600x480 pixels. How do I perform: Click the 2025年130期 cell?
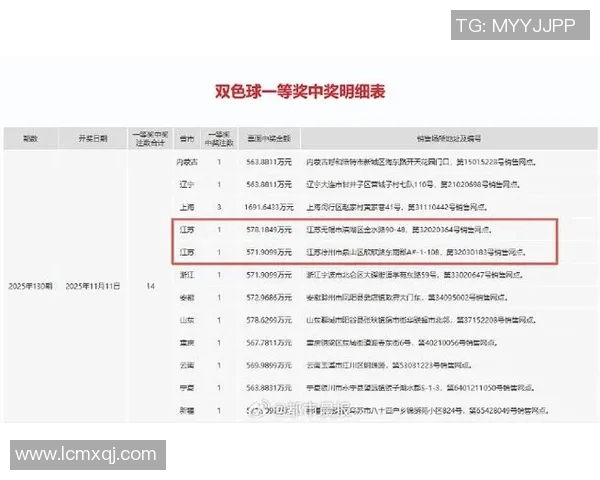coord(30,286)
